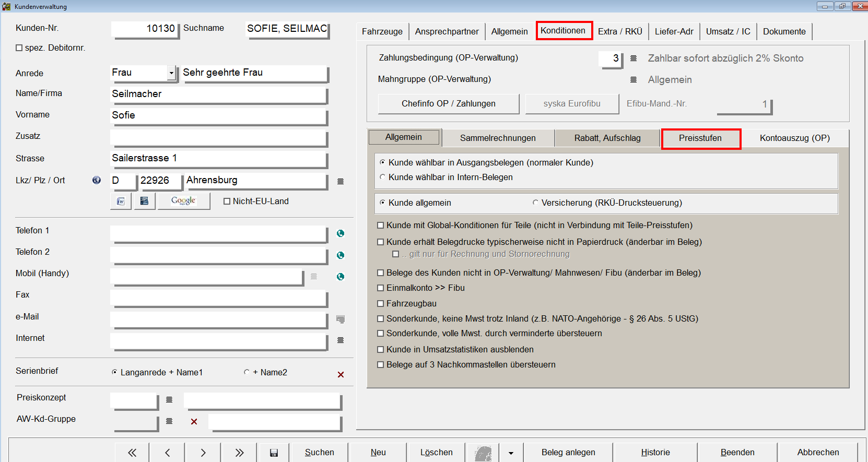Screen dimensions: 868x462
Task: Tick the Einmalkonto >> Fibu checkbox
Action: (x=381, y=288)
